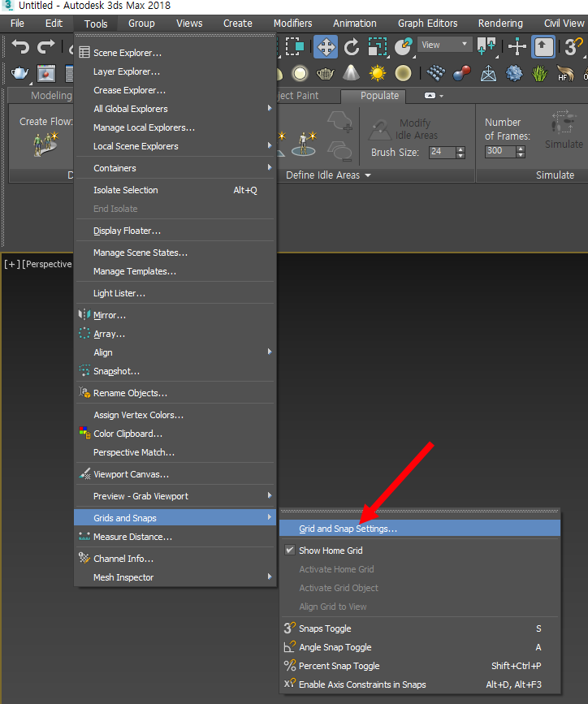Click the pyramid with arrow icon
The height and width of the screenshot is (704, 588).
pyautogui.click(x=488, y=73)
